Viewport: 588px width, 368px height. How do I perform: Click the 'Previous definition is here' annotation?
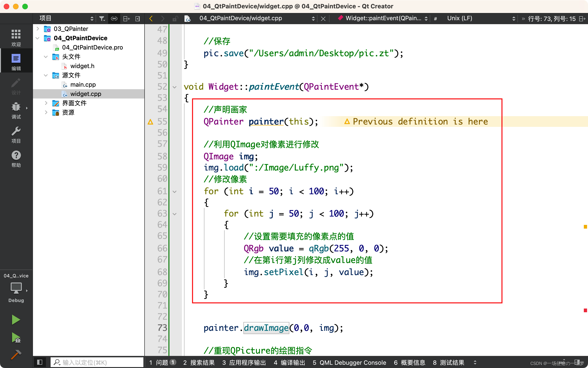point(420,122)
